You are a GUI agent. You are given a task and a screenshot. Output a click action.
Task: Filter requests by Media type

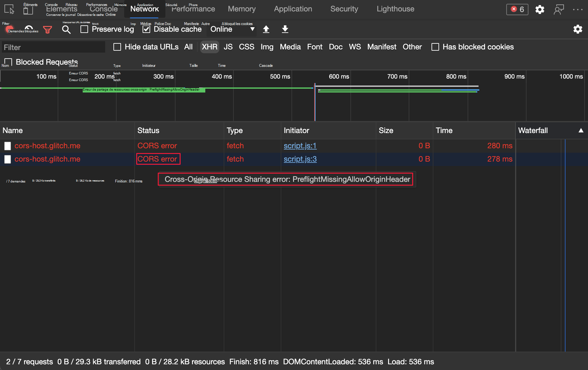[x=290, y=47]
